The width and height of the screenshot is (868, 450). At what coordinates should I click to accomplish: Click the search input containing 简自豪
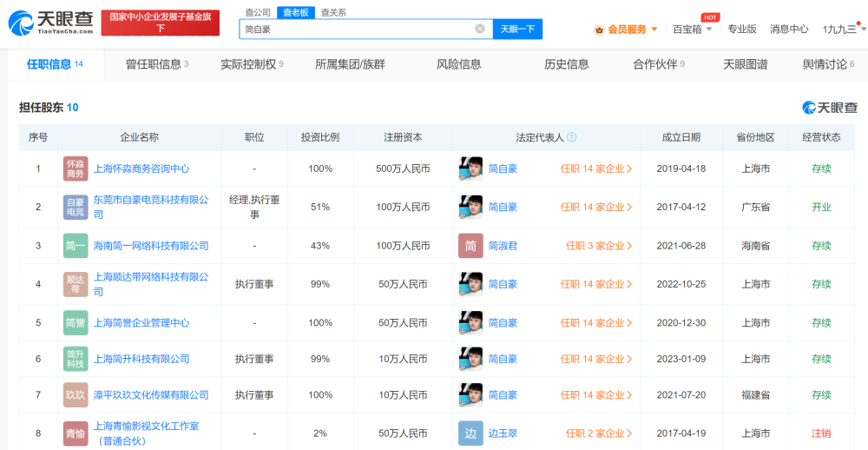coord(357,29)
